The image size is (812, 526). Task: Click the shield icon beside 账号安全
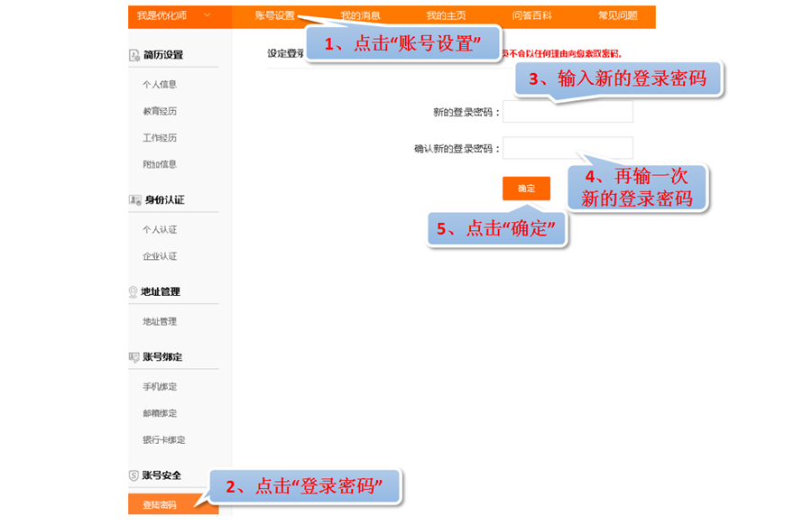point(134,475)
